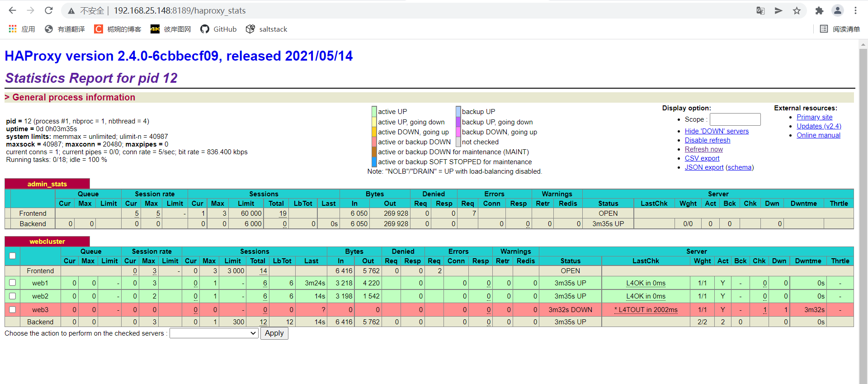Click the Disable refresh link
The height and width of the screenshot is (384, 868).
(708, 140)
